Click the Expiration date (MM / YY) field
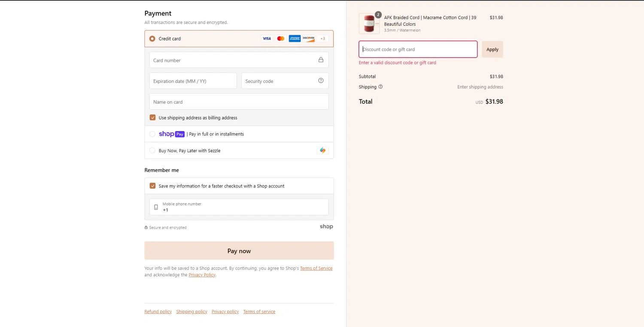The height and width of the screenshot is (327, 644). (193, 81)
